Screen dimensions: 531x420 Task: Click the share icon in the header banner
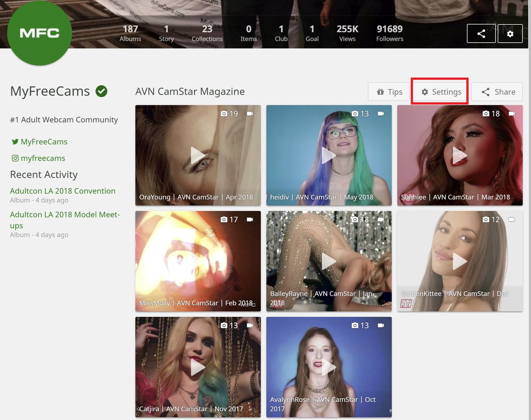[x=481, y=34]
